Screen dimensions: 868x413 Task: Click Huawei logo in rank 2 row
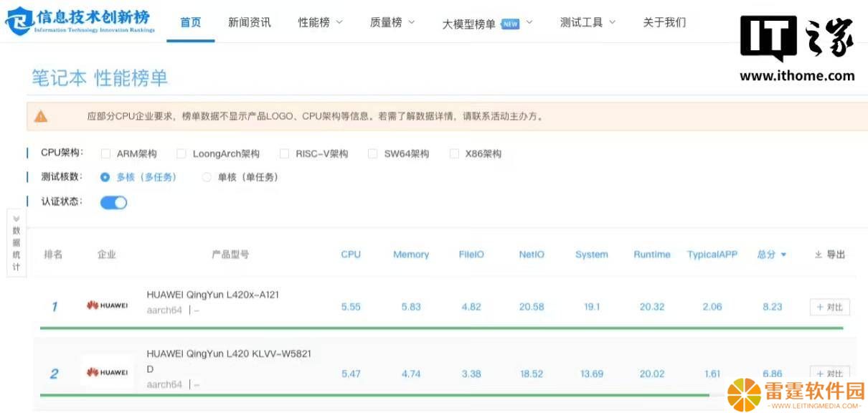point(107,372)
